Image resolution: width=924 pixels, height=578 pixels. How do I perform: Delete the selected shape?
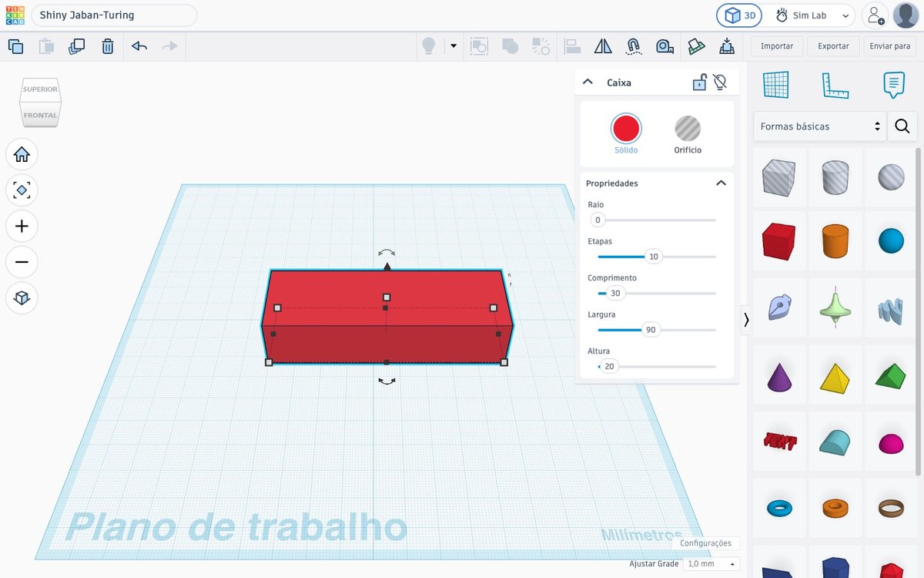[108, 46]
